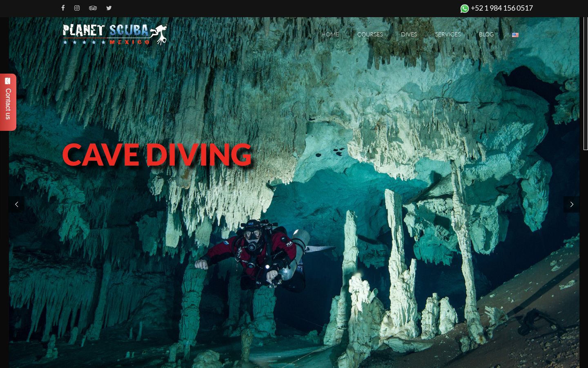Expand the DIVES menu
Screen dimensions: 588x368
tap(409, 34)
